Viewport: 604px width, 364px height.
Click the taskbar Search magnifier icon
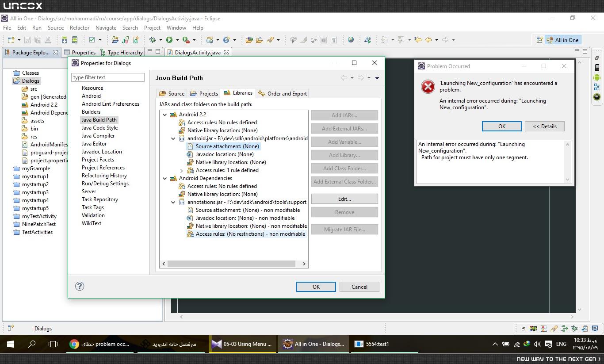tap(32, 344)
